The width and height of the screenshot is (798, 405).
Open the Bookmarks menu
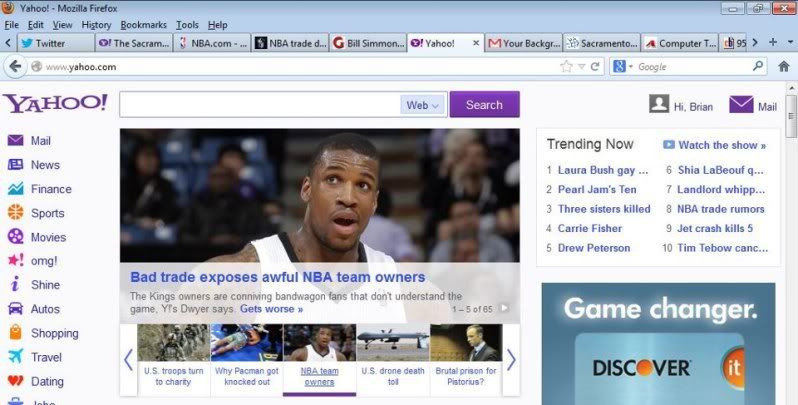(143, 24)
